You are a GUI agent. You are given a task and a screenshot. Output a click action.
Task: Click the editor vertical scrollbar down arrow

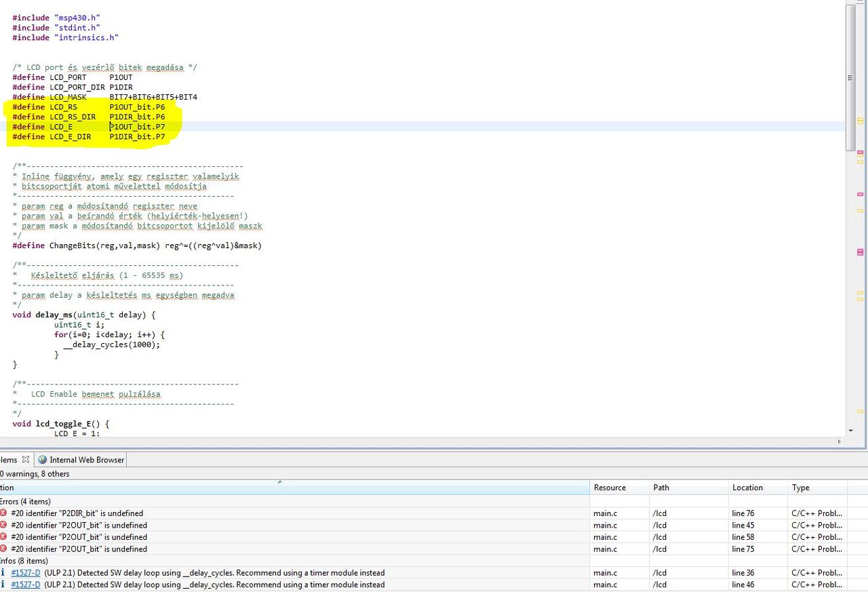851,430
